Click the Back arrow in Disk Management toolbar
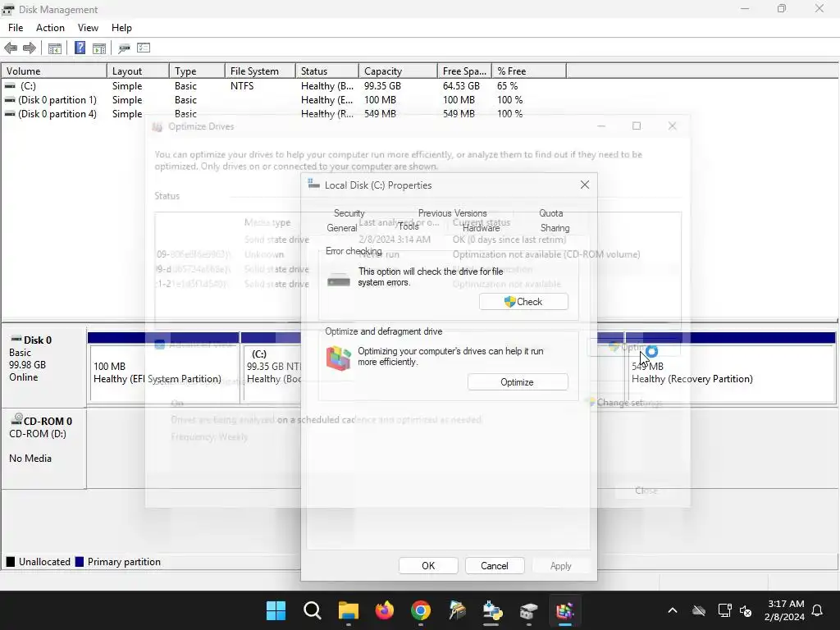This screenshot has width=840, height=630. 11,48
